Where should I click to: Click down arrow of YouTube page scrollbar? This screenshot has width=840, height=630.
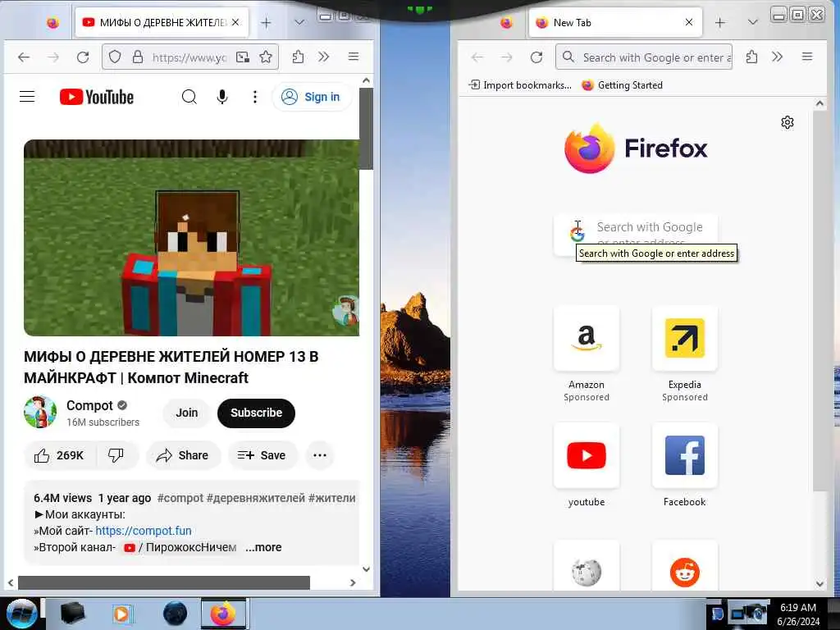(x=366, y=569)
